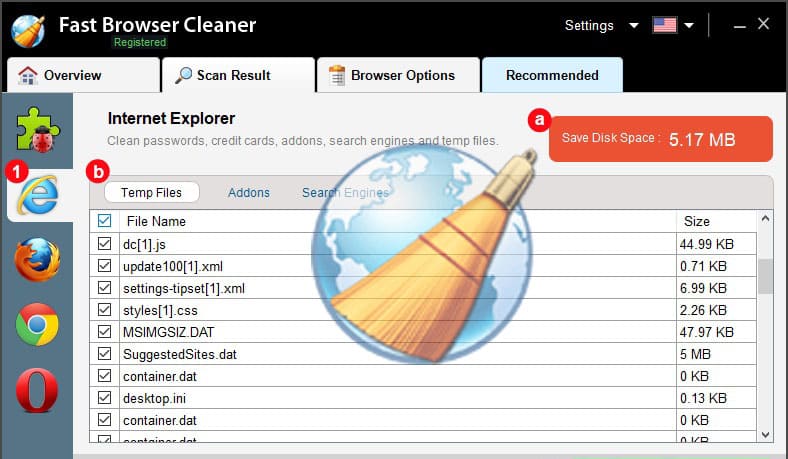
Task: Click the US flag language icon
Action: point(664,25)
